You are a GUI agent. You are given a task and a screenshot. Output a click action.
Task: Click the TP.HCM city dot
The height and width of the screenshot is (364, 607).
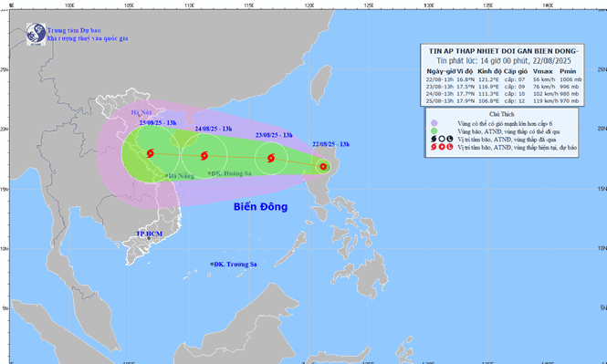pos(149,238)
